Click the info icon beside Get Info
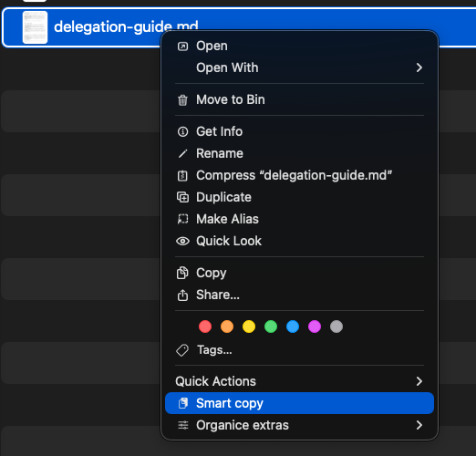476x456 pixels. [182, 131]
